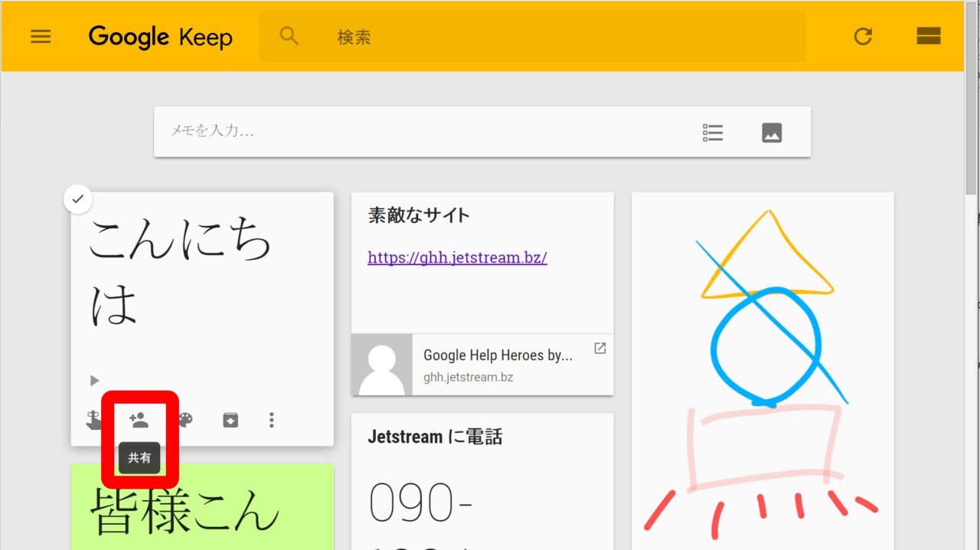Screen dimensions: 980x550
Task: Toggle the select checkmark on こんにちは note
Action: point(77,200)
